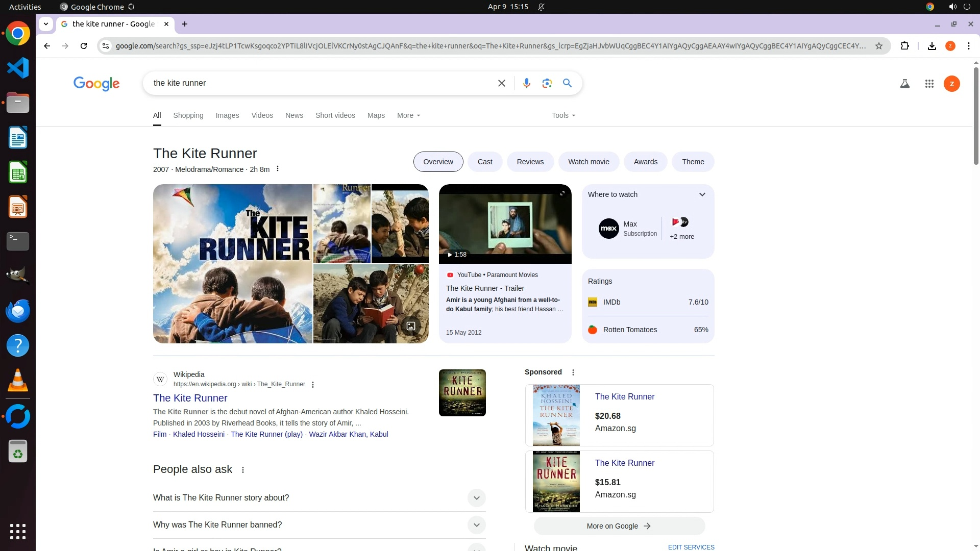
Task: Open Google Lens image search
Action: pos(547,83)
